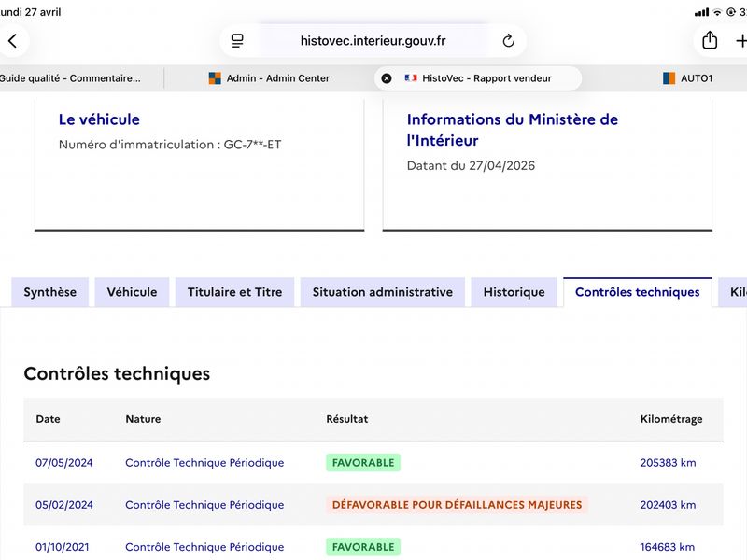Switch to Titulaire et Titre tab
Image resolution: width=747 pixels, height=560 pixels.
click(235, 292)
